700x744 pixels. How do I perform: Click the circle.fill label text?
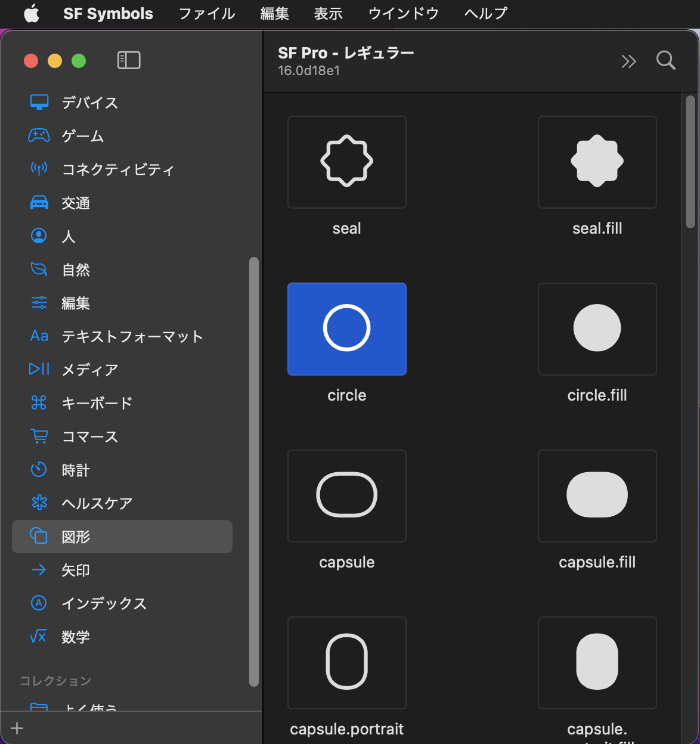[597, 395]
